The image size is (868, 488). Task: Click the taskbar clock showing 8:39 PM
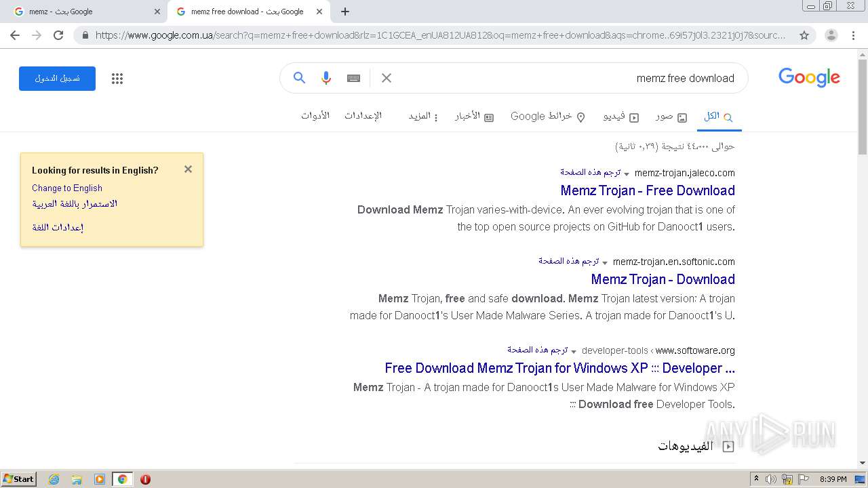[833, 479]
